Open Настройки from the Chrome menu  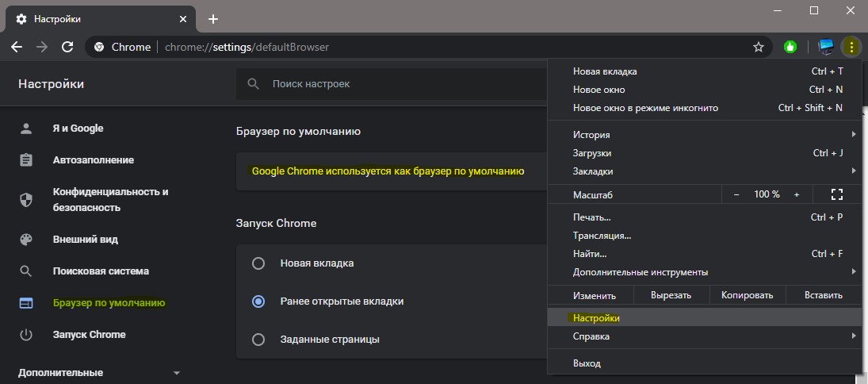(704, 318)
